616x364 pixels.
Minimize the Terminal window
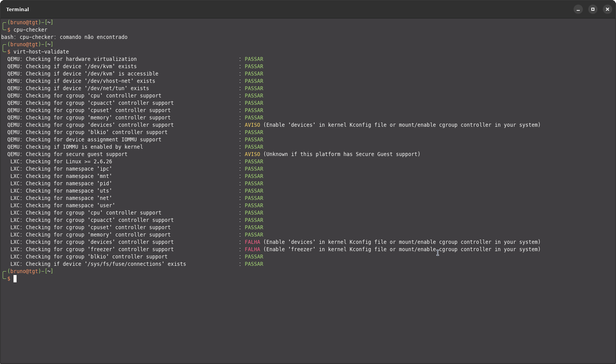(x=578, y=9)
